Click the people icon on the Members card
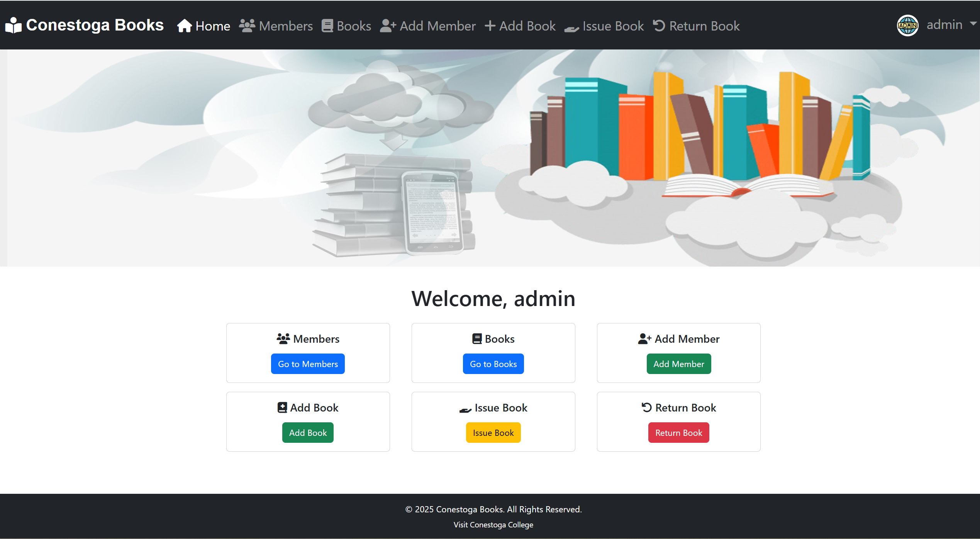Image resolution: width=980 pixels, height=539 pixels. pos(283,338)
